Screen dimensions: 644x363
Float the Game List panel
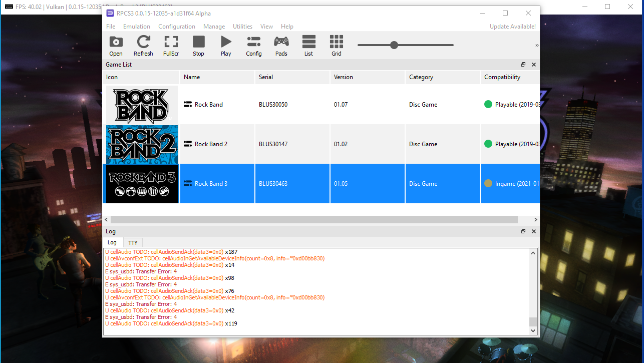(x=523, y=65)
